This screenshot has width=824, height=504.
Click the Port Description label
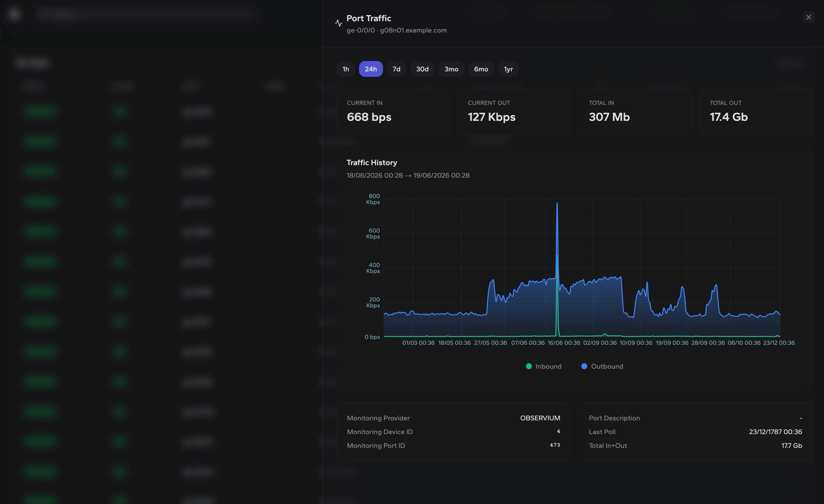click(614, 418)
